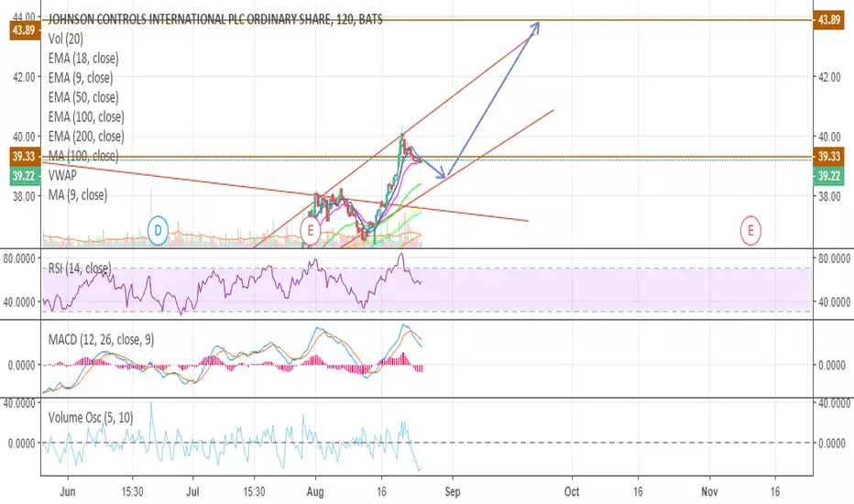854x504 pixels.
Task: Select the RSI (14, close) pane label
Action: pyautogui.click(x=80, y=268)
